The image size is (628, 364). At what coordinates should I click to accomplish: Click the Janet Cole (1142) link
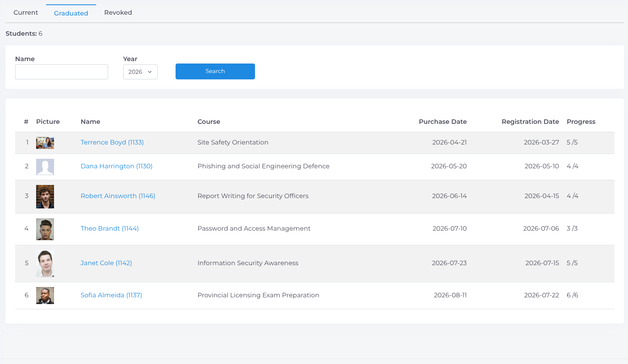(x=106, y=263)
